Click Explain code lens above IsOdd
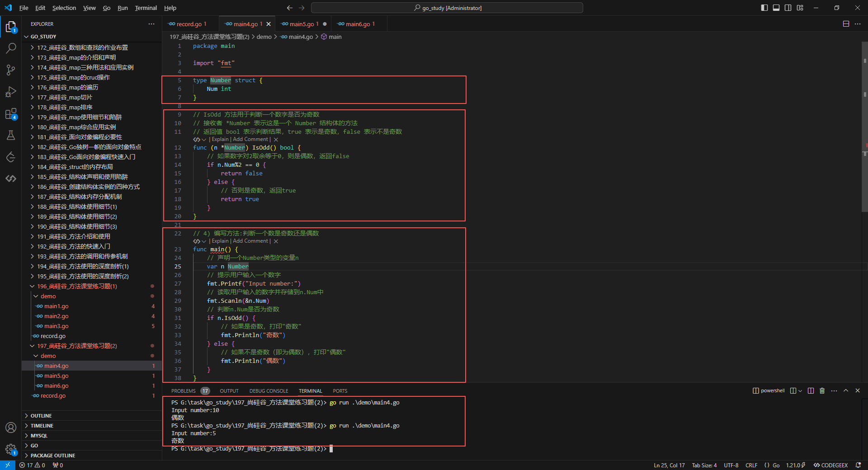This screenshot has height=470, width=868. point(220,140)
